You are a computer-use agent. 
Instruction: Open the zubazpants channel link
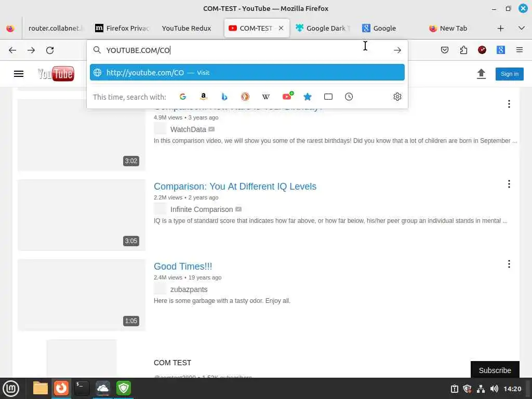tap(189, 289)
